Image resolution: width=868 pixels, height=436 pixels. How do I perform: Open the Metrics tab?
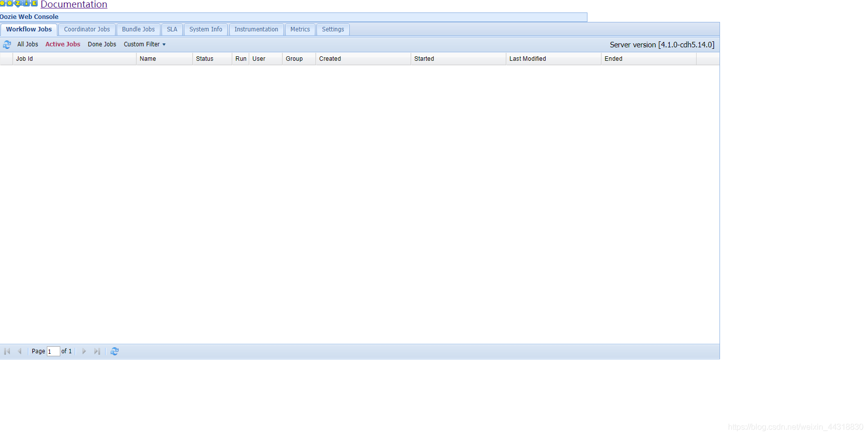pos(300,29)
